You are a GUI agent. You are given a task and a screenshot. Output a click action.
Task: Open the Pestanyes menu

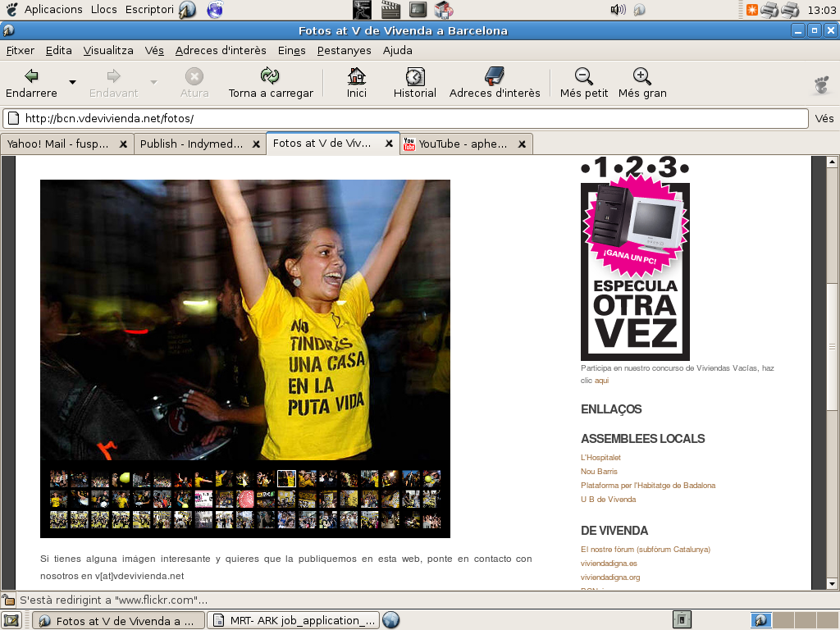click(344, 50)
